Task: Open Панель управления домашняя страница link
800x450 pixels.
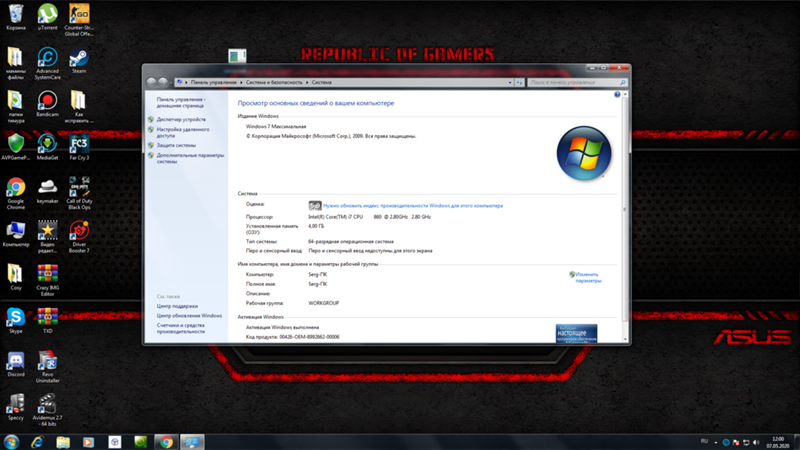Action: [181, 103]
